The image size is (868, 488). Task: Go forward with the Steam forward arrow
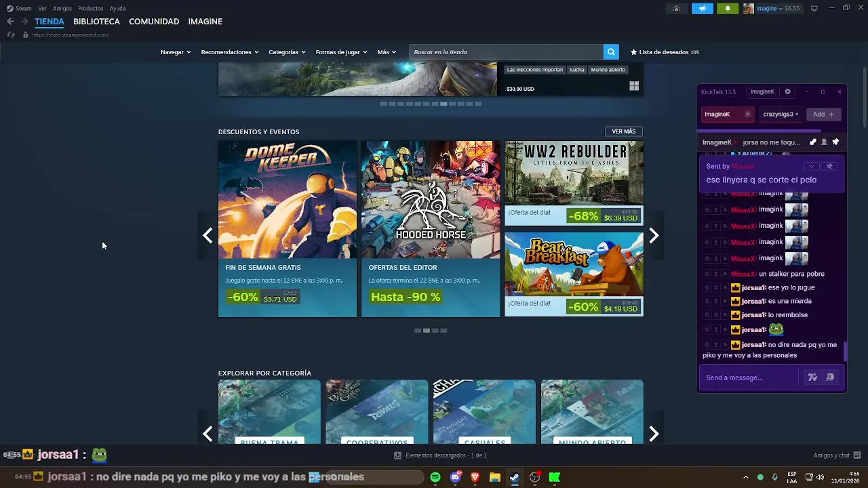(x=24, y=22)
